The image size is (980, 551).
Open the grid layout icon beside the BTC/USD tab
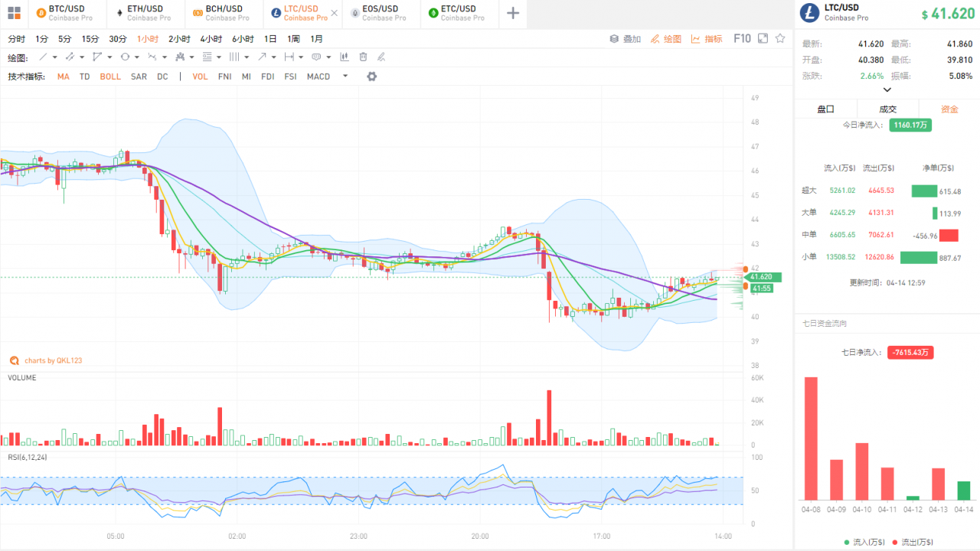coord(14,13)
